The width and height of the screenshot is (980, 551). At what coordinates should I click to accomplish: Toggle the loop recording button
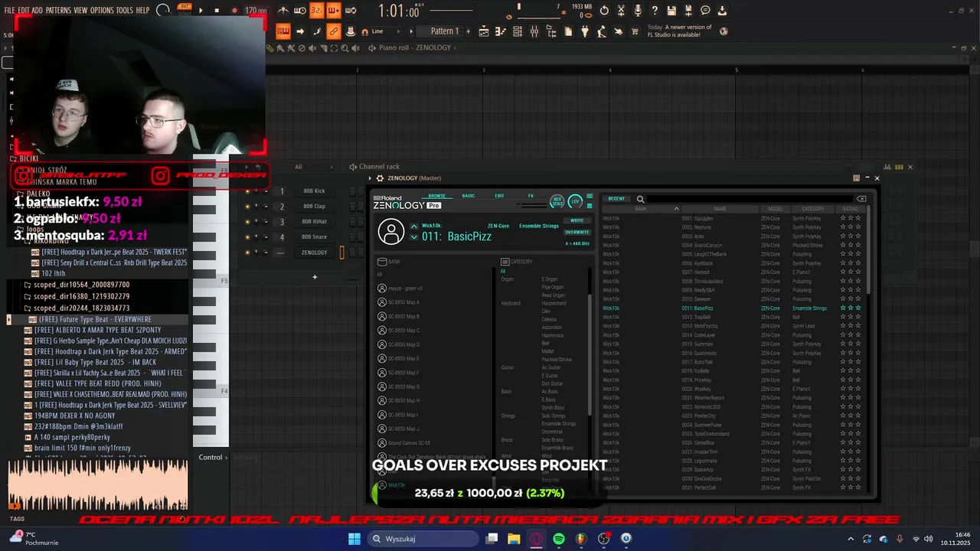(x=351, y=11)
